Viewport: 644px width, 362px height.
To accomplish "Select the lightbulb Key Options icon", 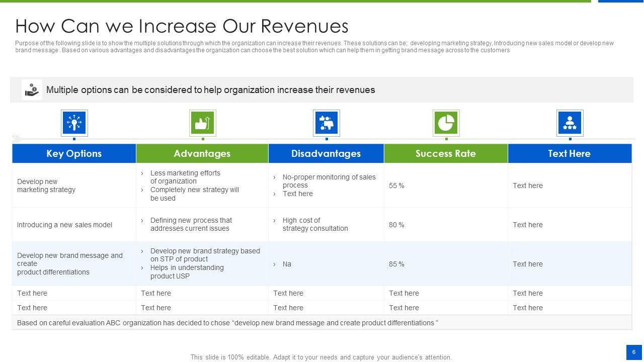I will pos(74,123).
